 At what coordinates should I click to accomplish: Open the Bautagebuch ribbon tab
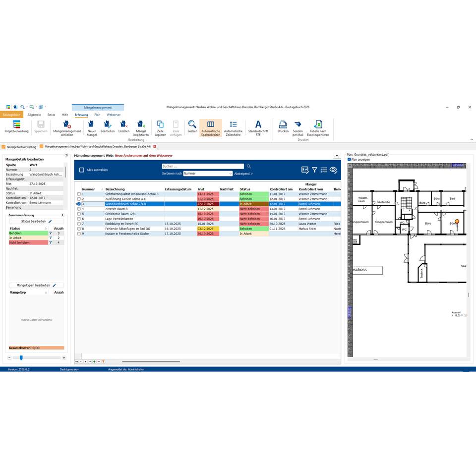[11, 115]
